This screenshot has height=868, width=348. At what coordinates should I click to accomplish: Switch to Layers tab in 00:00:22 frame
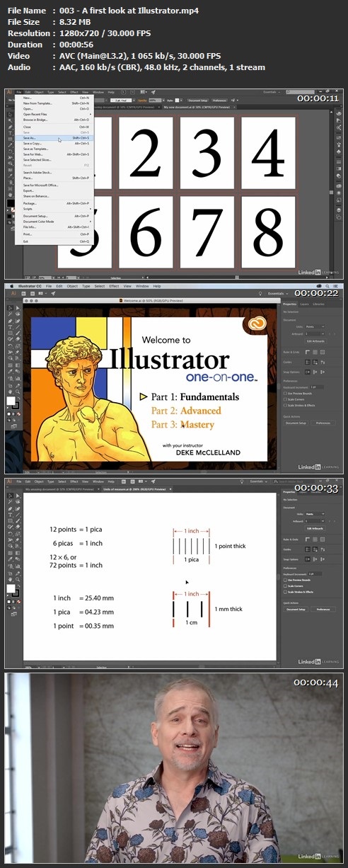(305, 304)
